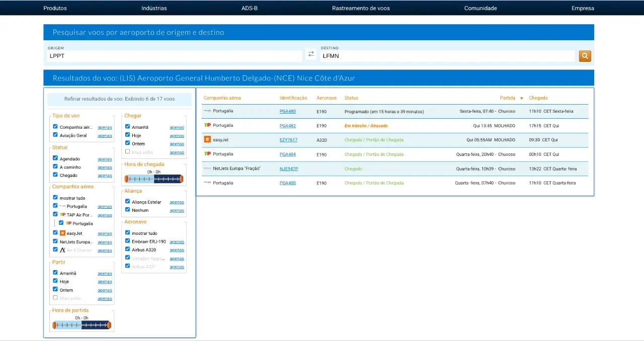
Task: Sort results by Identificação column
Action: [x=293, y=98]
